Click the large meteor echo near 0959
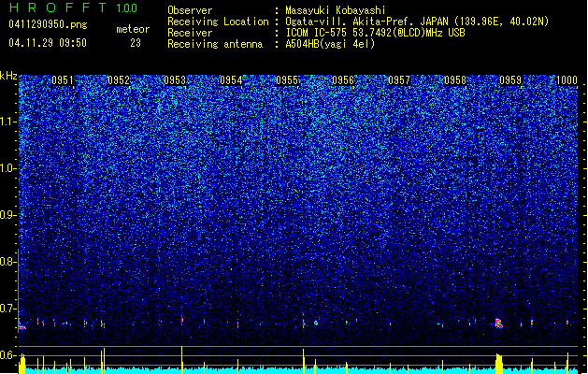 (x=498, y=323)
